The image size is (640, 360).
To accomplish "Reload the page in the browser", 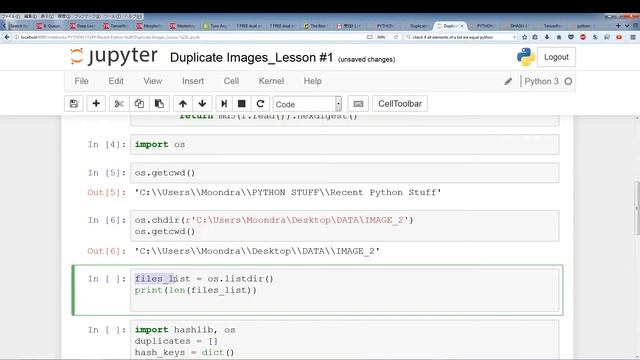I will [396, 37].
